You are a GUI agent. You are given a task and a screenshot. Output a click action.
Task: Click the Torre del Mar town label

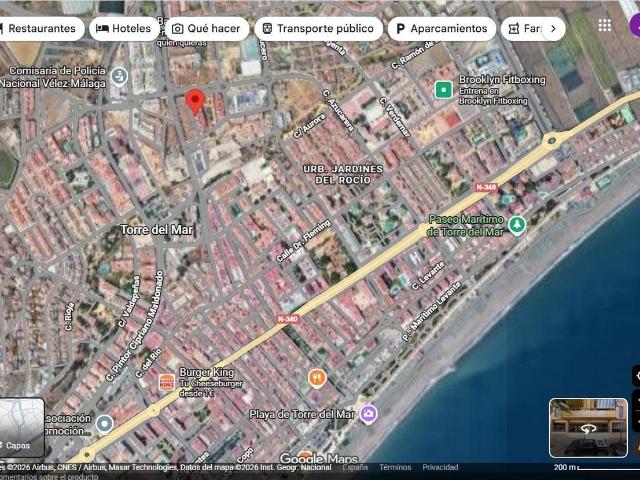(157, 230)
